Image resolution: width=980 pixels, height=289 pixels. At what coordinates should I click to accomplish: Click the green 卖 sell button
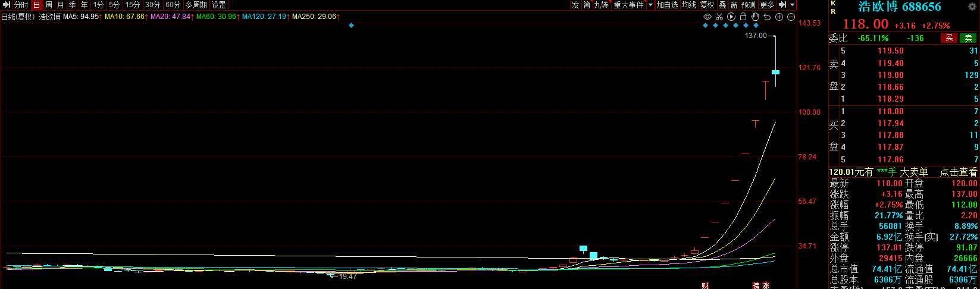click(968, 38)
